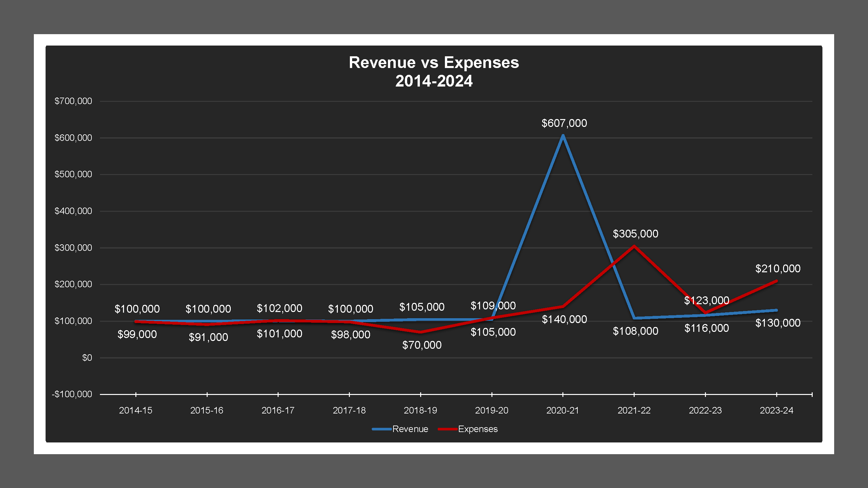Click the blue Revenue line peak at 2020-21
Screen dimensions: 868x488
[x=563, y=136]
